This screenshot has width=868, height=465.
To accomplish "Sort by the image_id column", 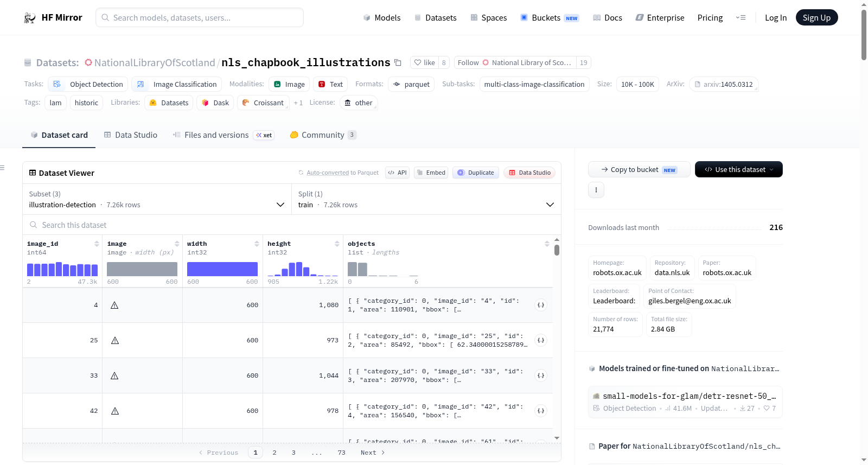I will pyautogui.click(x=97, y=244).
